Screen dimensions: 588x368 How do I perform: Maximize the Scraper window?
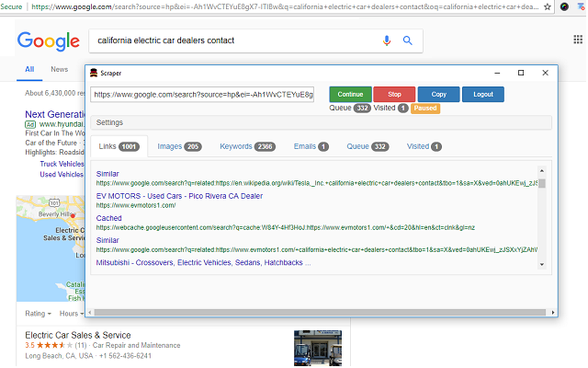pos(521,73)
